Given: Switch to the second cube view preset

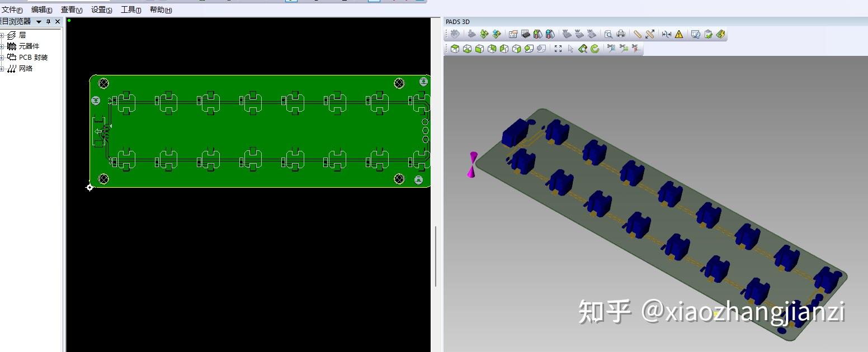Looking at the screenshot, I should click(467, 49).
